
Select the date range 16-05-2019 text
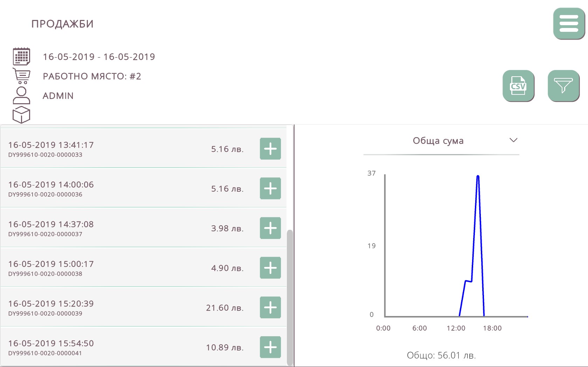99,57
